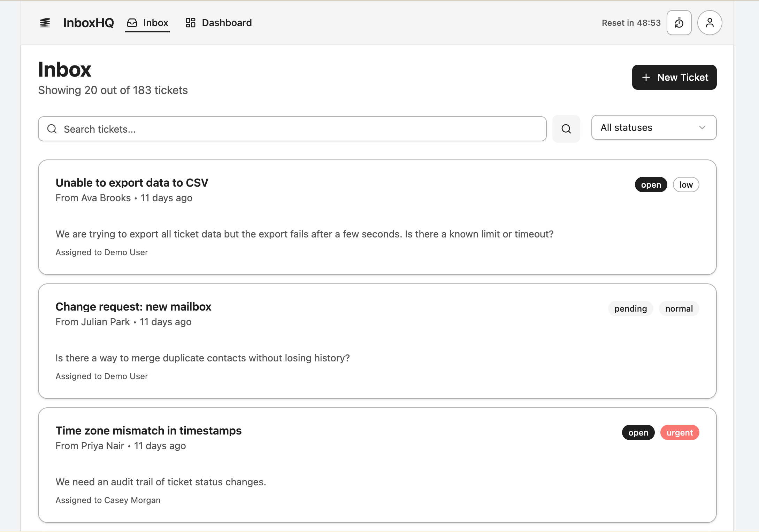Click the plus icon on New Ticket
The height and width of the screenshot is (532, 759).
(x=646, y=77)
